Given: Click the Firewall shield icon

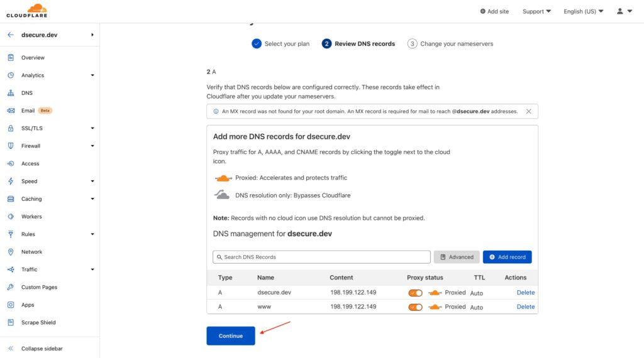Looking at the screenshot, I should 11,146.
